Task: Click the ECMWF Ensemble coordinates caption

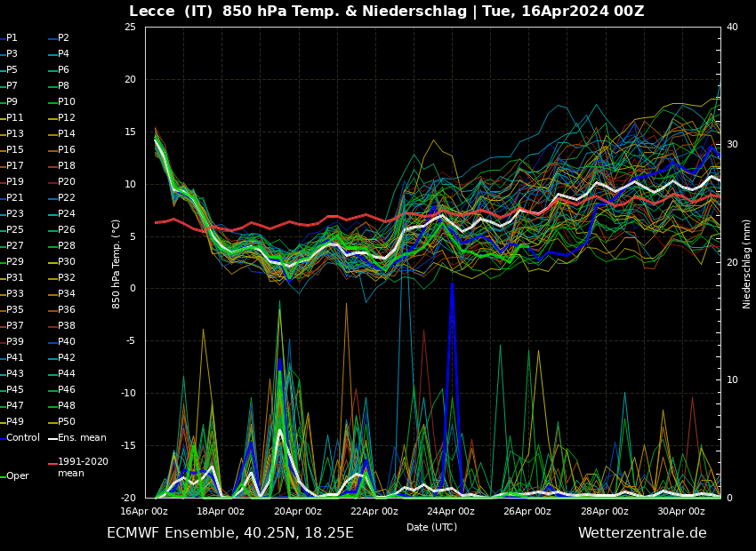Action: [230, 532]
